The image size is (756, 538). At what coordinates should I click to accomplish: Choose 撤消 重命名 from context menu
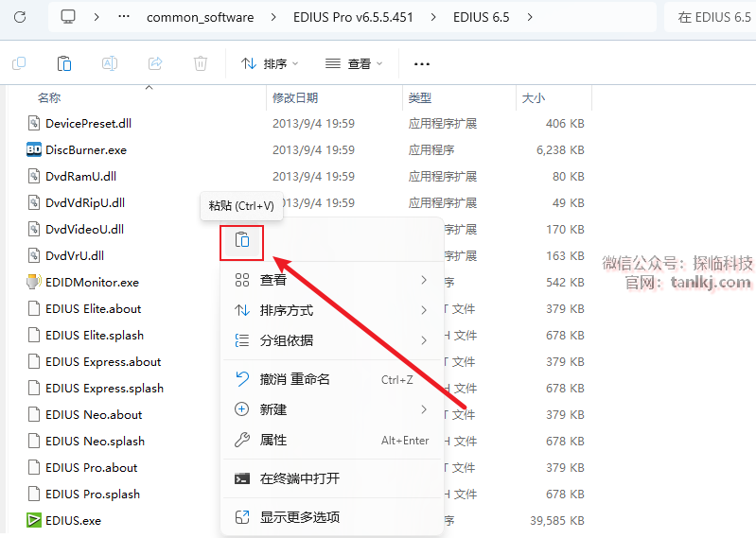pos(332,379)
